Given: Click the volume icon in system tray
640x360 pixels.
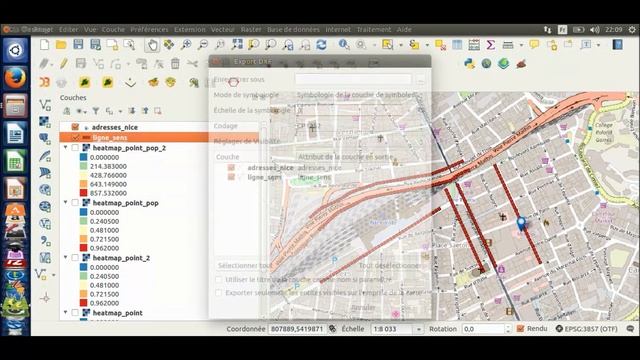Looking at the screenshot, I should coord(595,30).
